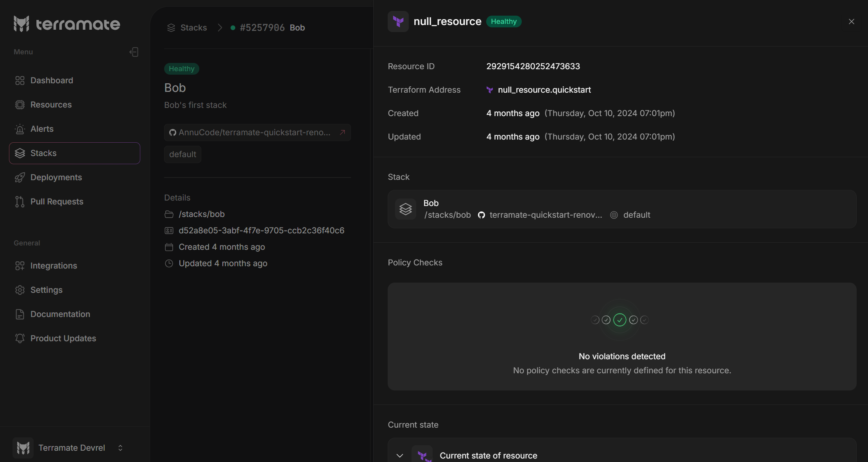The image size is (868, 462).
Task: Select the Settings gear menu item
Action: click(46, 290)
